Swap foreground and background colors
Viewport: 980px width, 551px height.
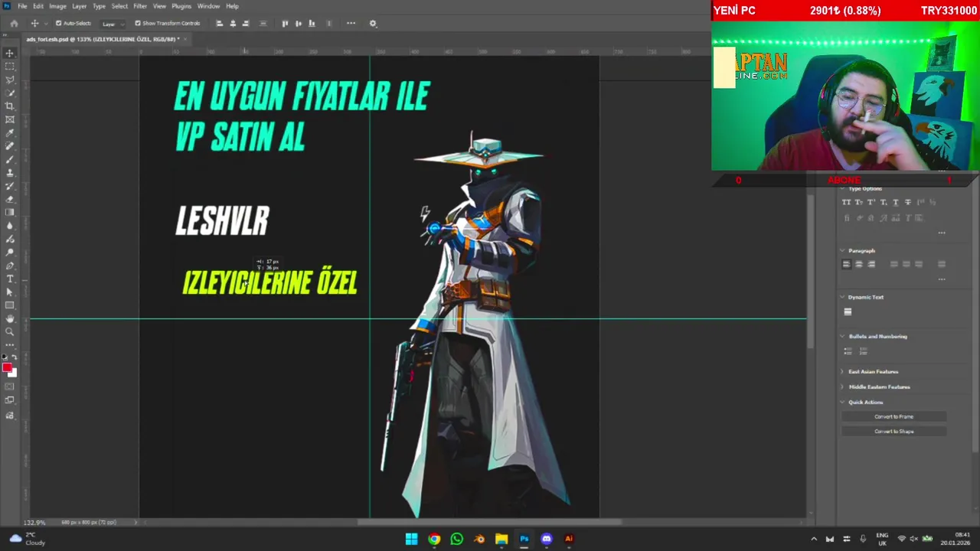(14, 357)
